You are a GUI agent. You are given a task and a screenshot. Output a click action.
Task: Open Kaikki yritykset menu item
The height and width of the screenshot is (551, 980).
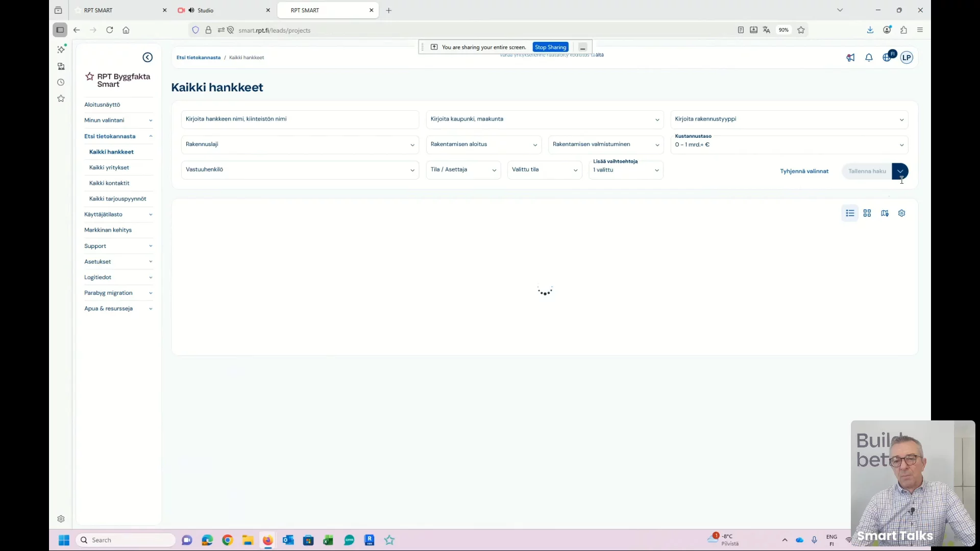tap(109, 167)
